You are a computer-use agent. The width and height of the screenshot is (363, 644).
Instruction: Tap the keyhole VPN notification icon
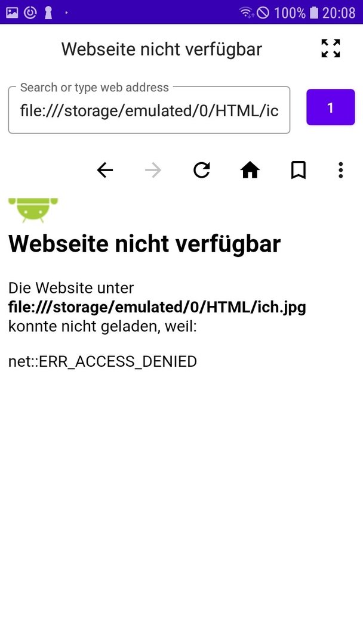(48, 13)
